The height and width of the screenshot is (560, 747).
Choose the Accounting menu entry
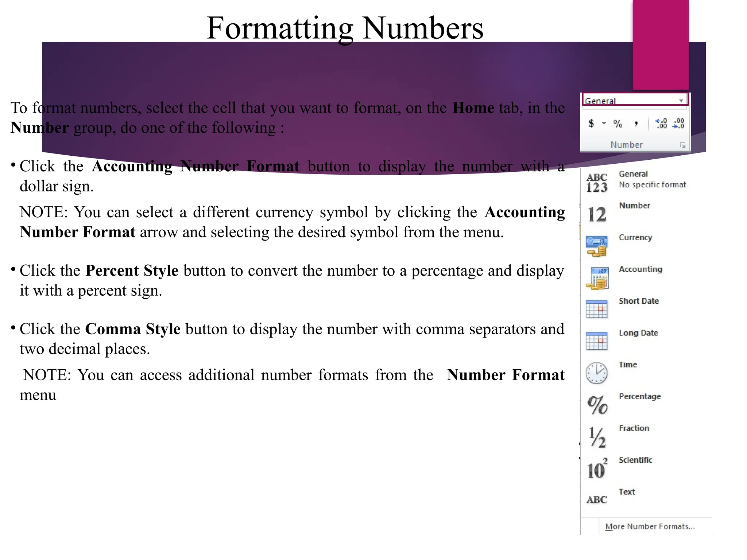coord(640,269)
